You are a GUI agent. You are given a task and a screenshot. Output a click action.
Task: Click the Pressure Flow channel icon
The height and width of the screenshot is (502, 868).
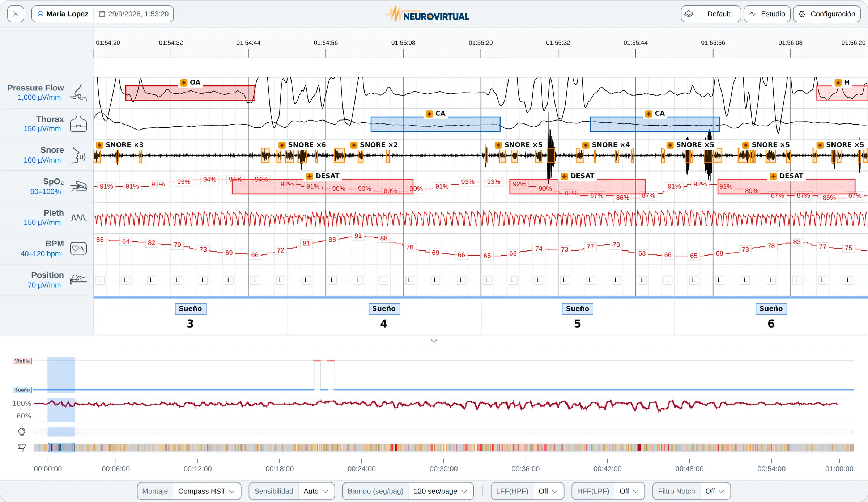pos(78,93)
